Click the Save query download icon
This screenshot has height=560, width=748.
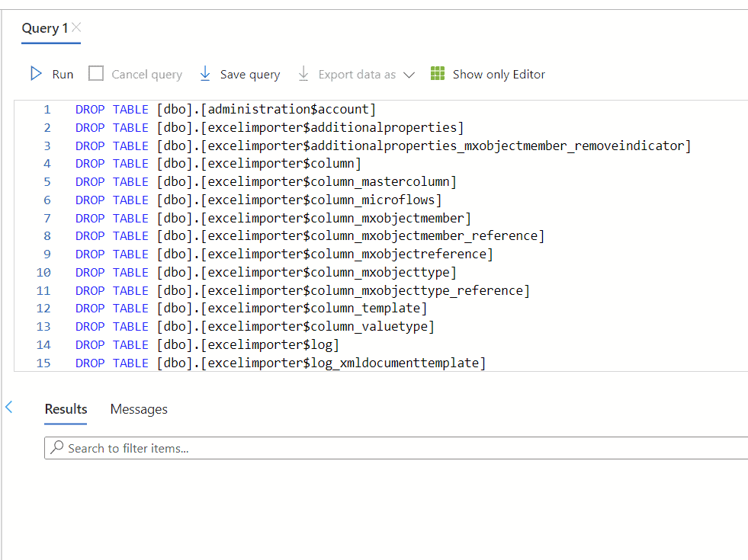coord(205,74)
